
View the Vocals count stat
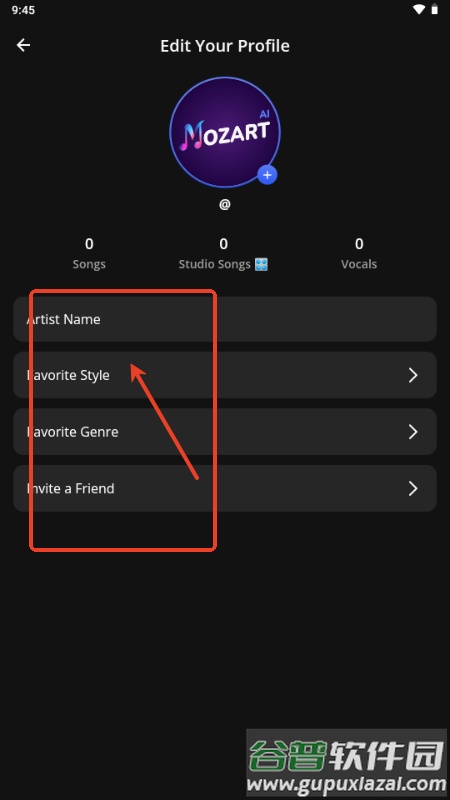(x=359, y=254)
